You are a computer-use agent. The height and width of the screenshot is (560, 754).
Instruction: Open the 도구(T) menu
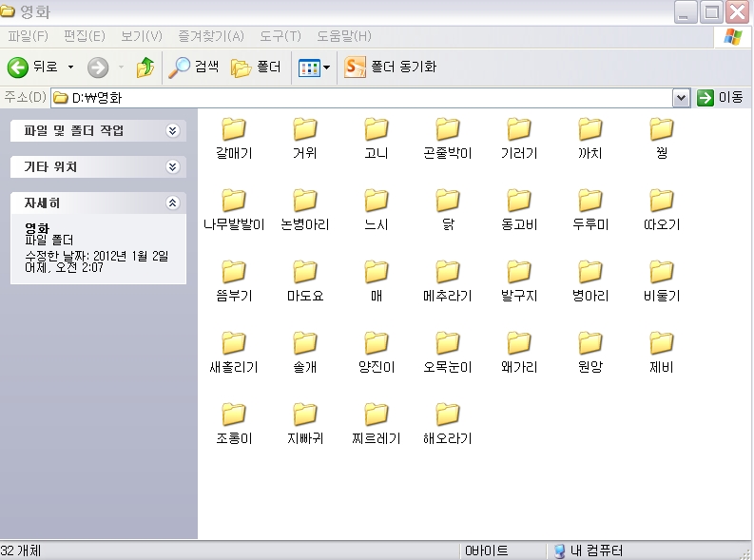point(280,36)
